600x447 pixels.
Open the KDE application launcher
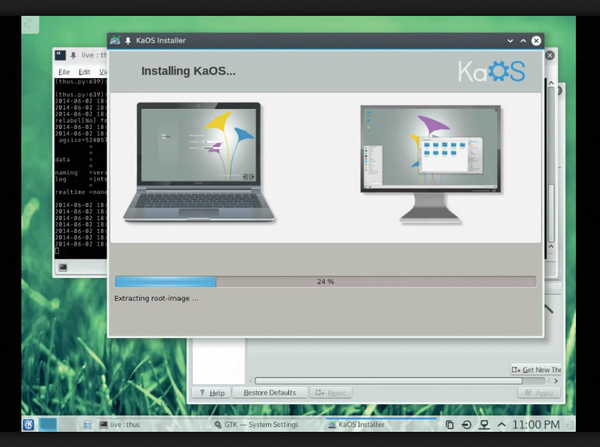28,424
